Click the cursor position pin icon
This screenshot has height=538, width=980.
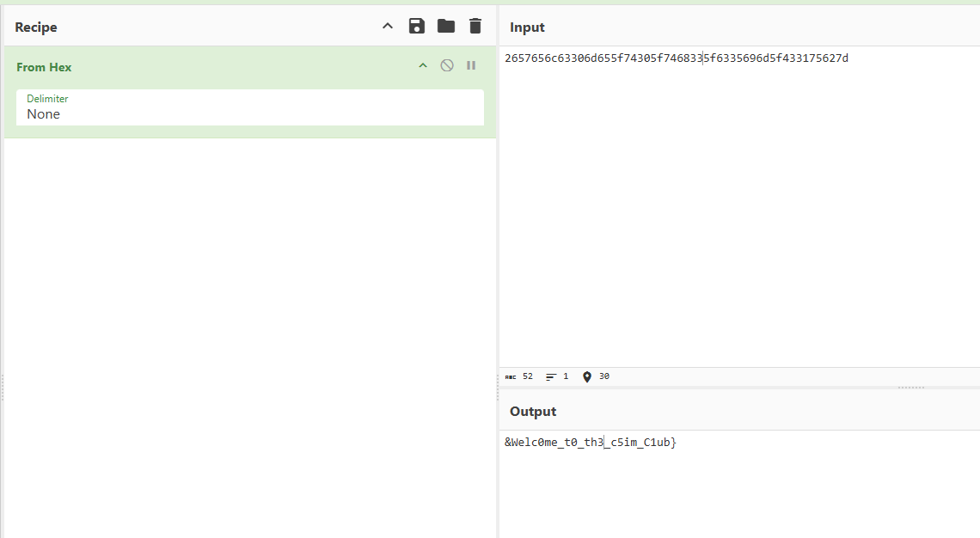point(587,377)
